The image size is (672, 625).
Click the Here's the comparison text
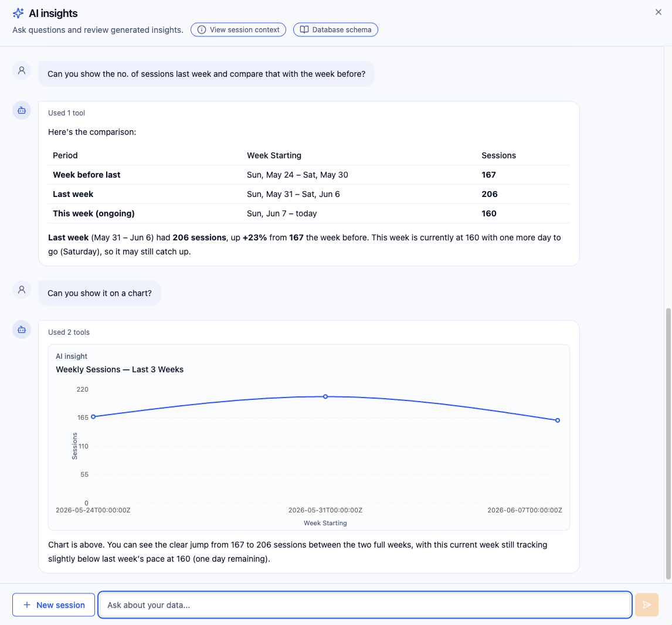92,133
